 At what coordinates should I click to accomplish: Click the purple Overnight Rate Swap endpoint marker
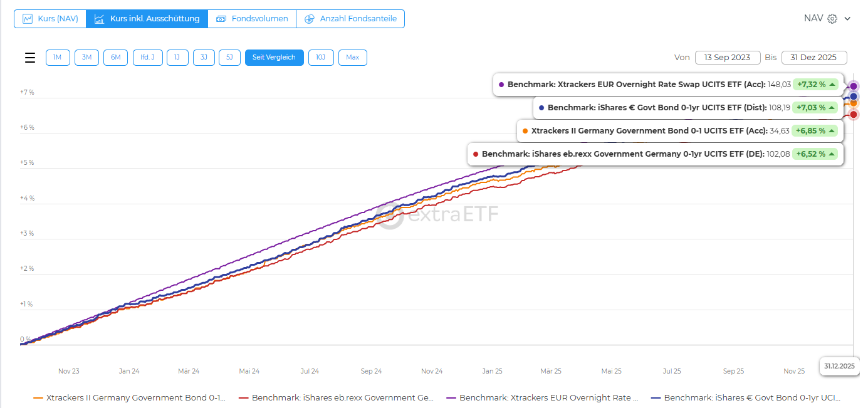(x=854, y=86)
